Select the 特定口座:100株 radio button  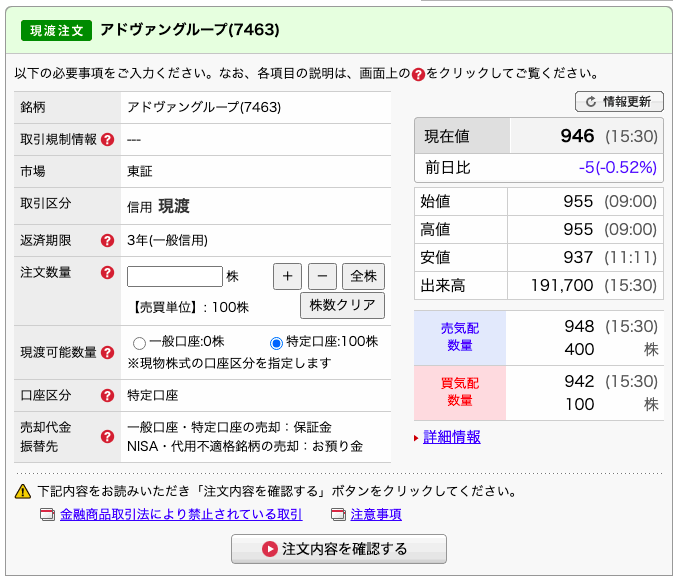pos(276,342)
